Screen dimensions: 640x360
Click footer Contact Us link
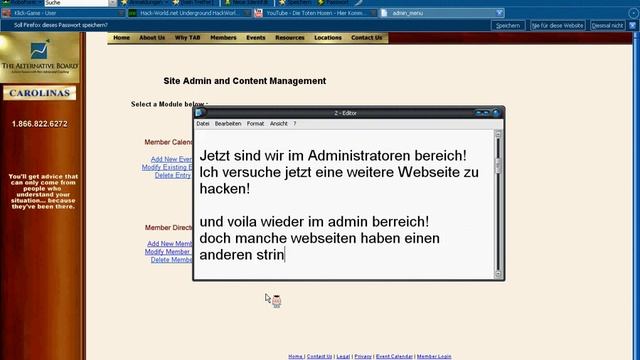[x=319, y=356]
